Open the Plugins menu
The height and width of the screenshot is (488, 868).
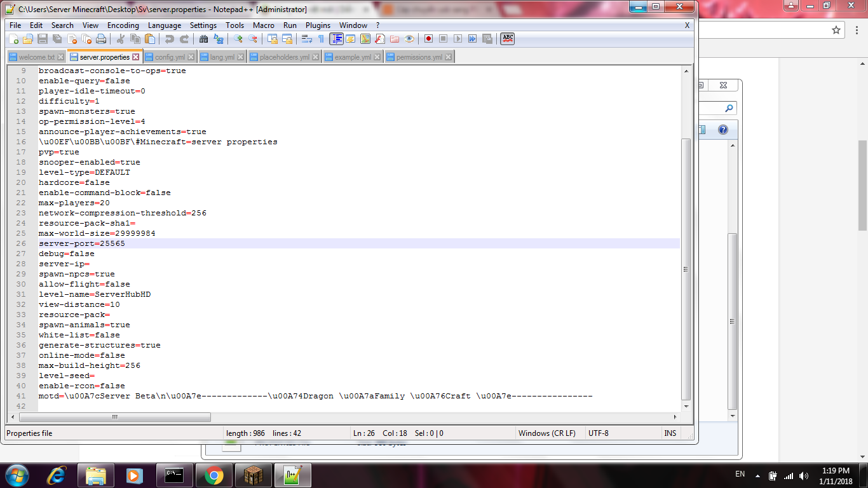[x=318, y=25]
